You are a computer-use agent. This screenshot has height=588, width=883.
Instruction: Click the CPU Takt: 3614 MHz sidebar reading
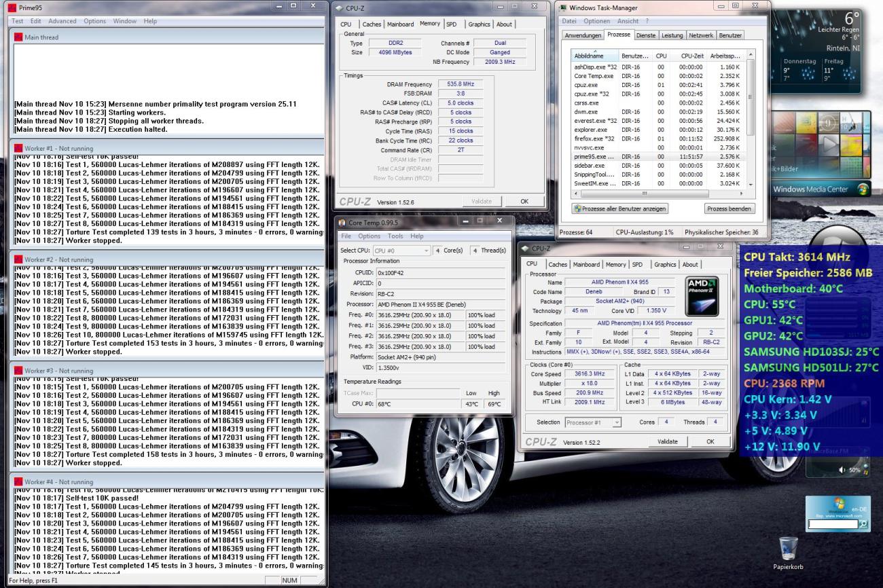[x=797, y=257]
